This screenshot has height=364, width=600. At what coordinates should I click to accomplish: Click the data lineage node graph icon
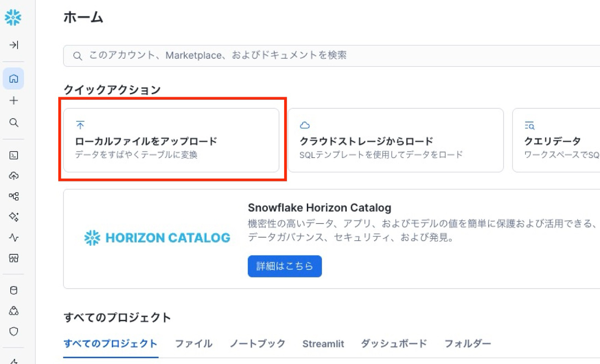click(13, 196)
